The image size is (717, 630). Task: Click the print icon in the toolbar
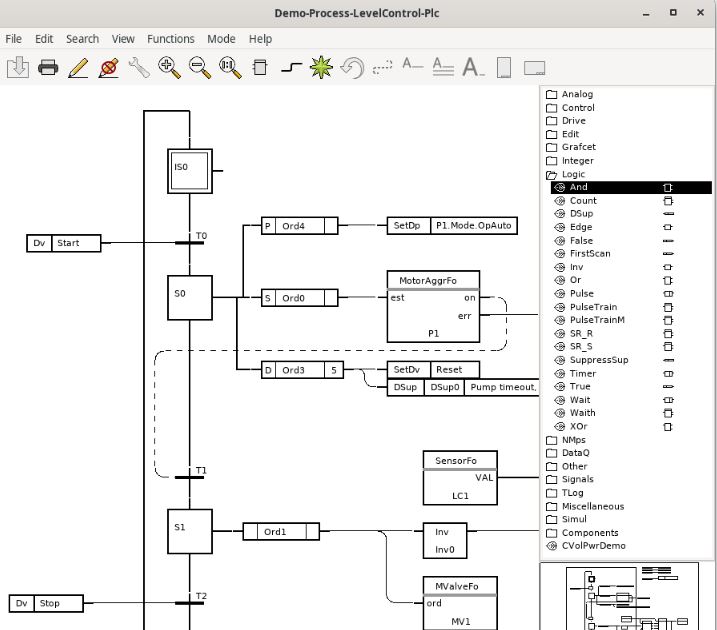pos(48,68)
